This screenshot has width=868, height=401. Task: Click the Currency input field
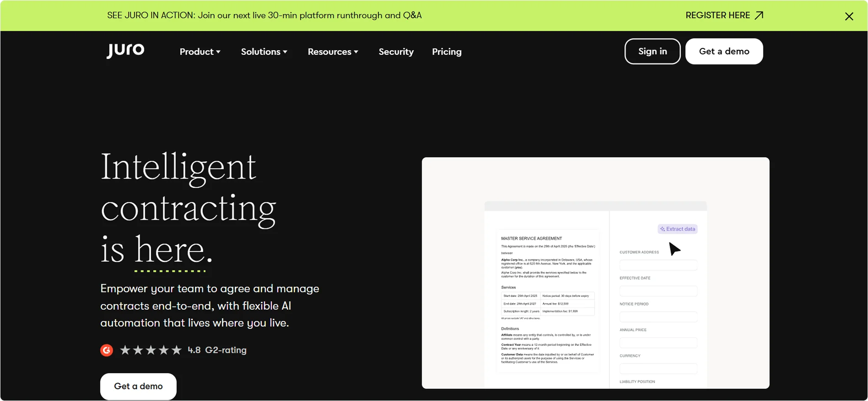(658, 369)
